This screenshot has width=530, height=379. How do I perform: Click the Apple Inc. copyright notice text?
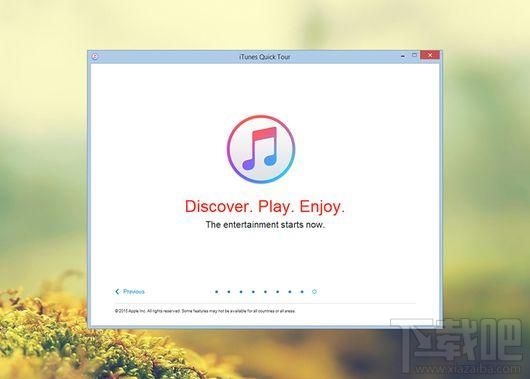pyautogui.click(x=205, y=311)
